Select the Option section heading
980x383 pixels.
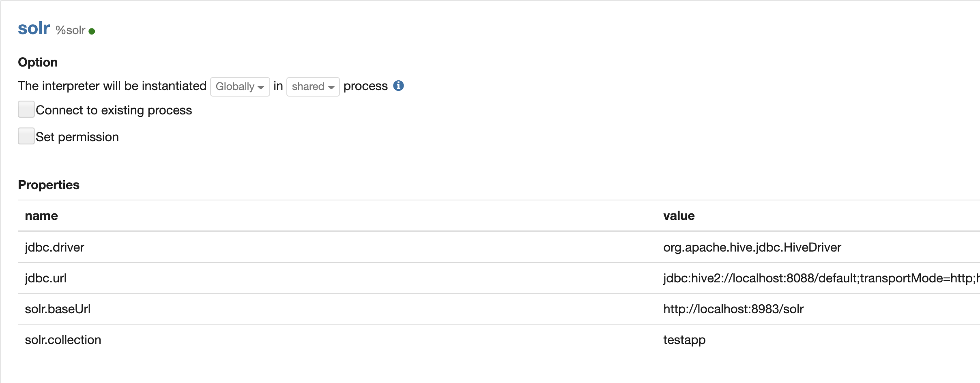pos(38,62)
